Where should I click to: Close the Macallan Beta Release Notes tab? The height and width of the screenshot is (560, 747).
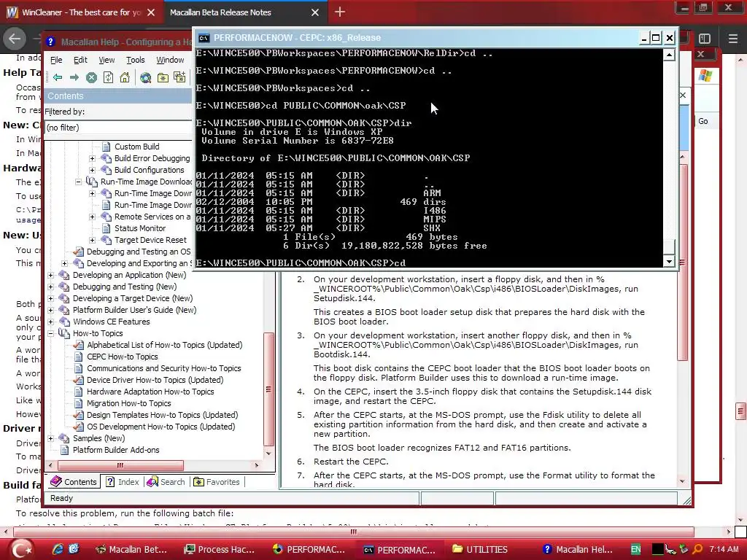315,12
